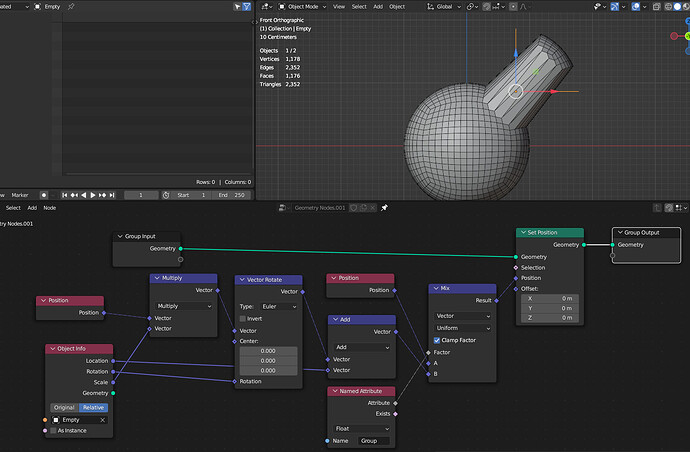This screenshot has width=690, height=452.
Task: Toggle snapping magnet icon
Action: [486, 7]
